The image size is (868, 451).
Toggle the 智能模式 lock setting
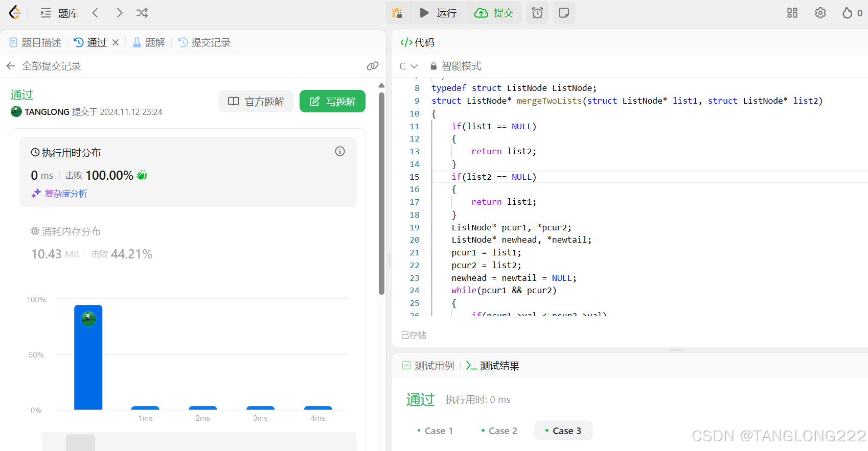(x=455, y=66)
